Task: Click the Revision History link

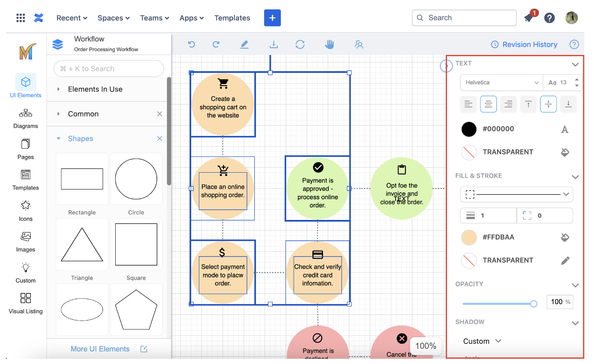Action: [x=524, y=44]
